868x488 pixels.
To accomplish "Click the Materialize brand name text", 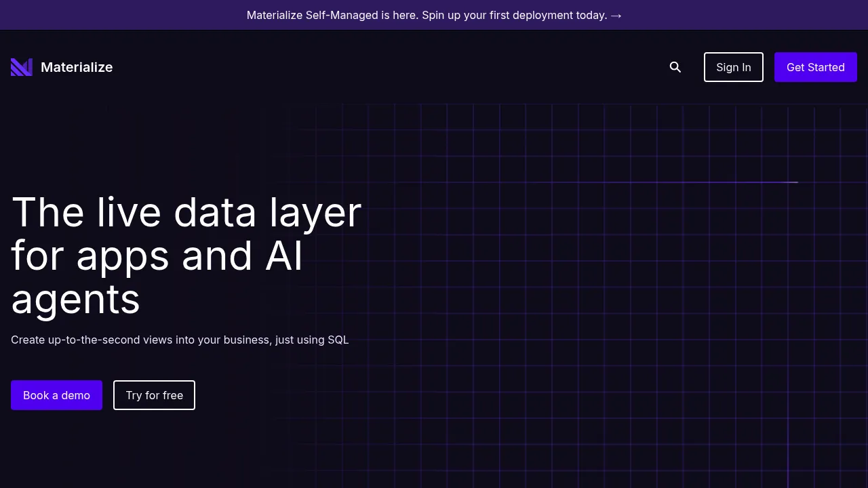I will click(77, 67).
